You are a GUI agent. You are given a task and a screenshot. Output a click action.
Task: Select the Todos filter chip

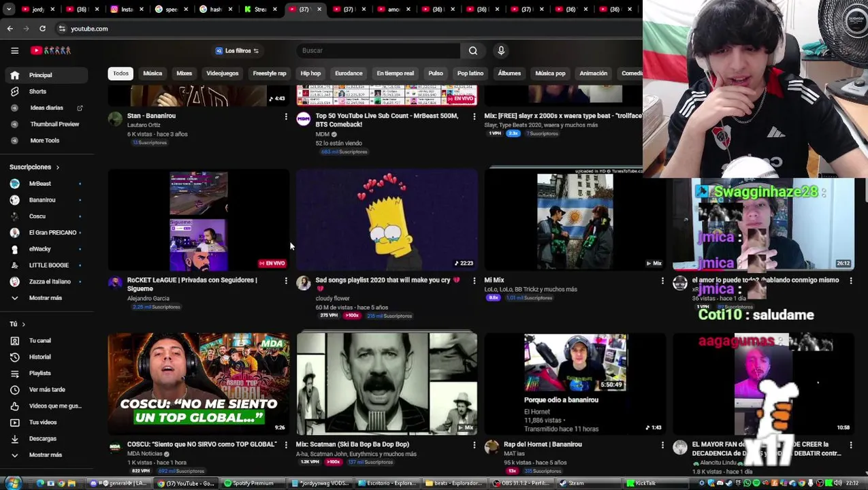120,73
